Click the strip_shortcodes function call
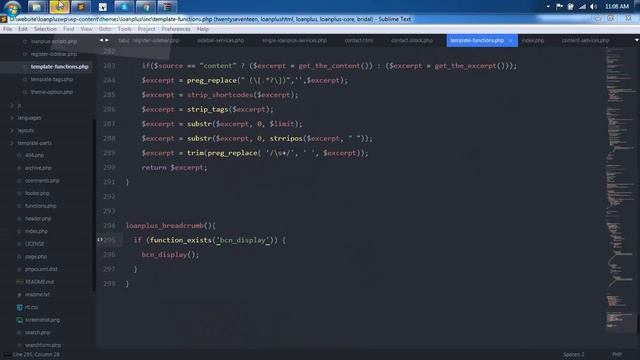640x360 pixels. click(220, 95)
